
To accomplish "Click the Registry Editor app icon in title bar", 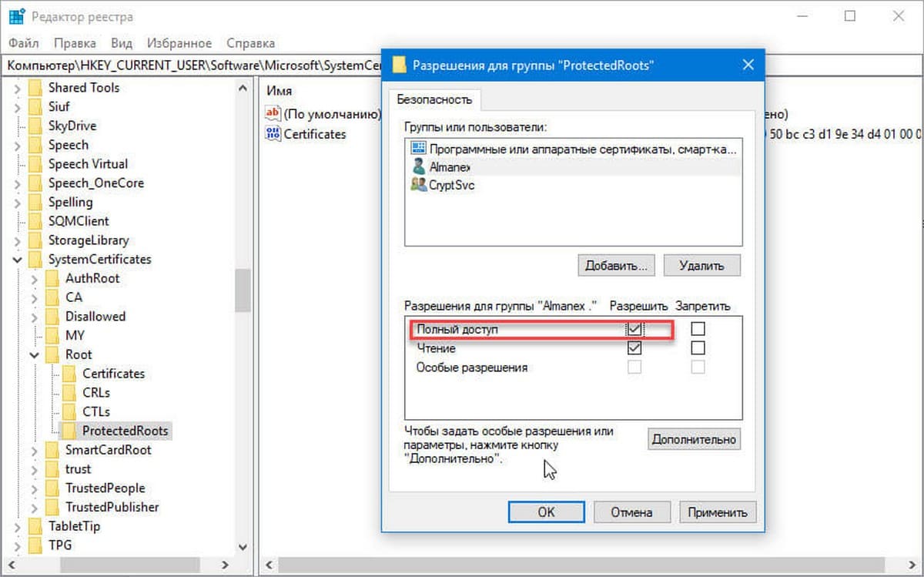I will tap(17, 16).
